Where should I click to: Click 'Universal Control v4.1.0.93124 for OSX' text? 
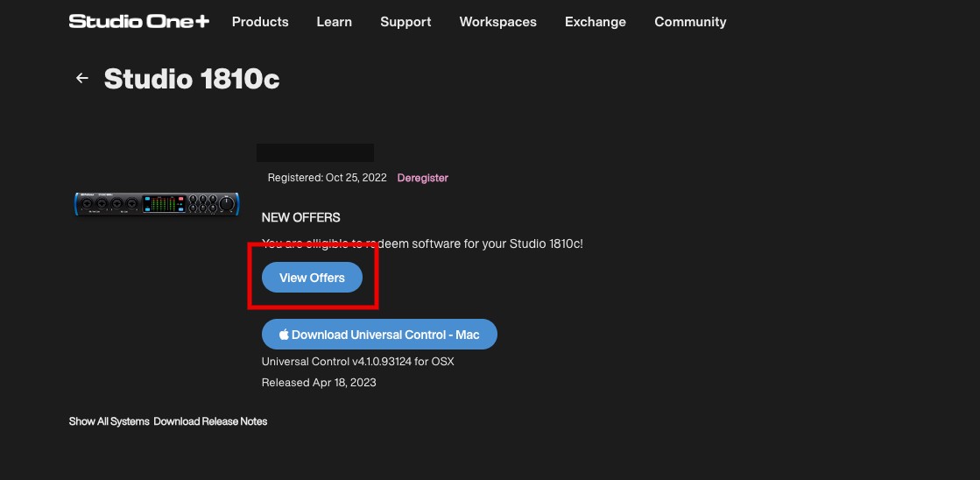pyautogui.click(x=358, y=361)
